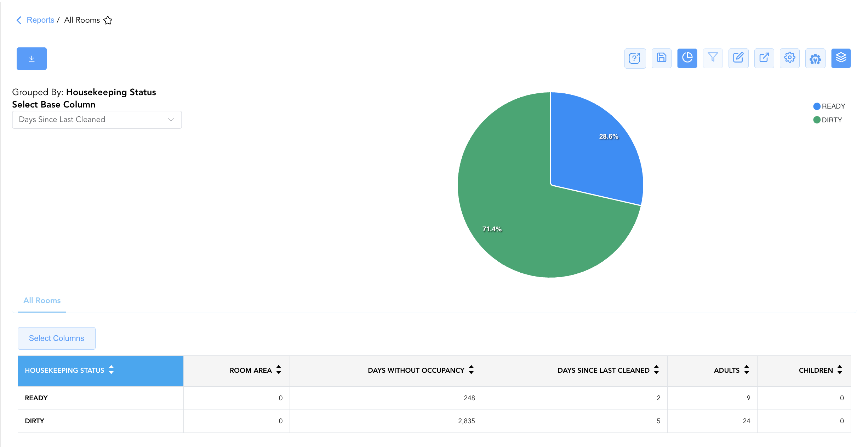Open the Days Since Last Cleaned dropdown
The image size is (868, 447).
[x=97, y=120]
